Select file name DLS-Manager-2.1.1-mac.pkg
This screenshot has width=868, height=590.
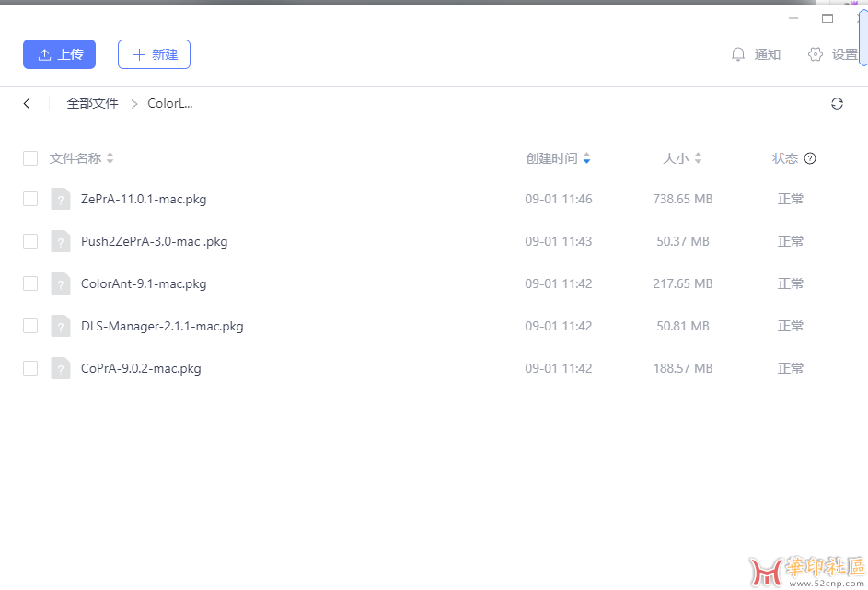pyautogui.click(x=162, y=327)
